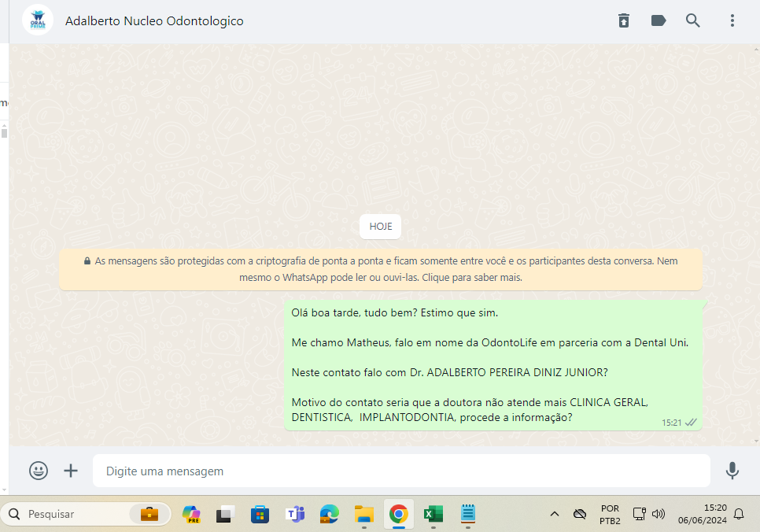760x532 pixels.
Task: Open File Explorer from taskbar
Action: coord(364,514)
